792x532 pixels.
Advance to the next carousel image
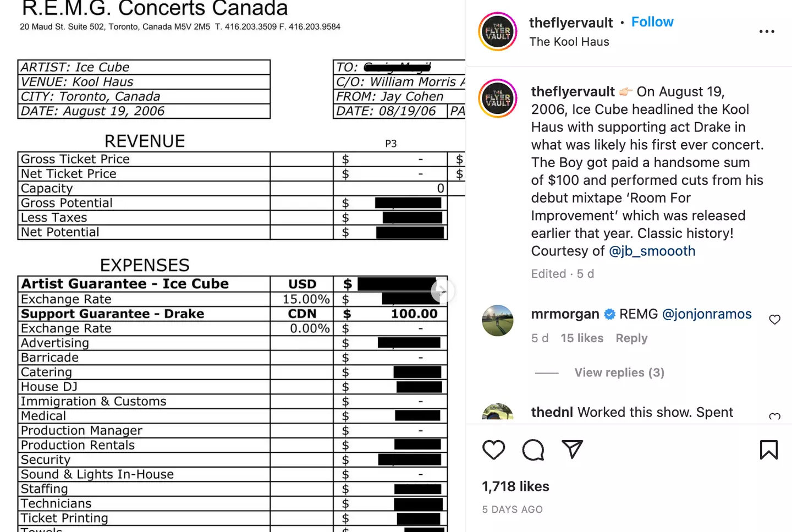[x=443, y=291]
